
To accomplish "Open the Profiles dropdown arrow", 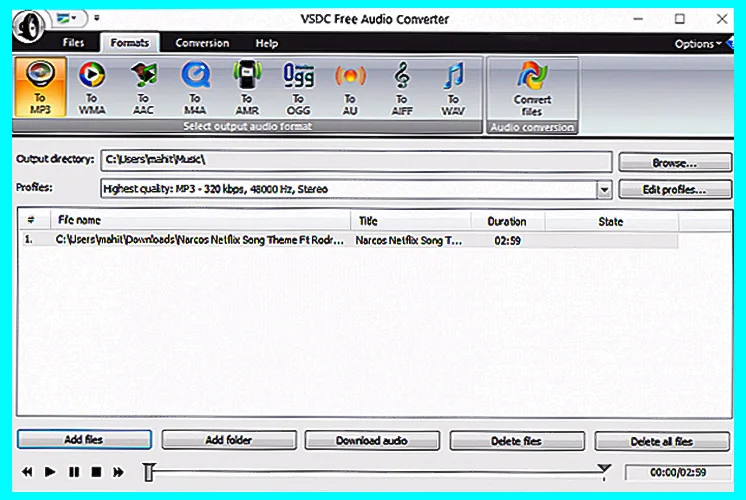I will click(604, 190).
